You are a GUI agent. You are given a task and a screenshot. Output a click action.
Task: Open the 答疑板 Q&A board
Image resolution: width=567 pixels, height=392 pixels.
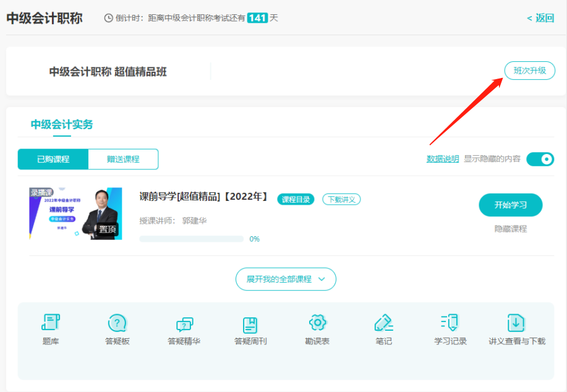click(x=117, y=329)
